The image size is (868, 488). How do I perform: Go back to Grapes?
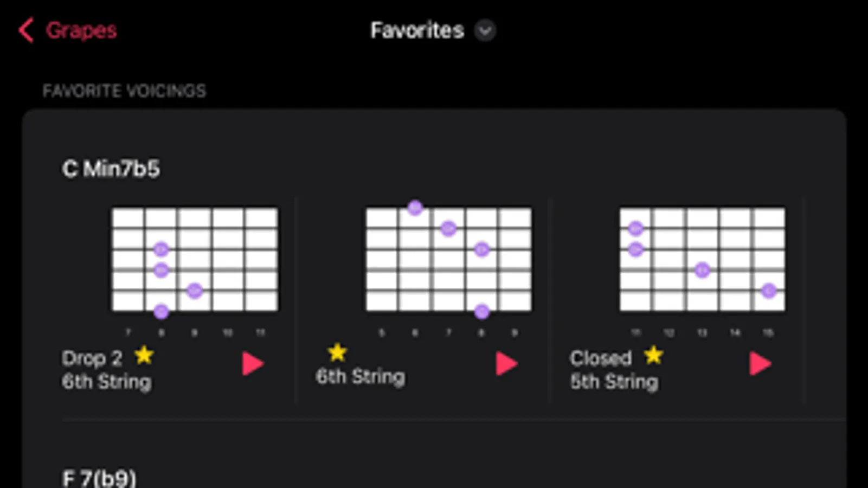click(81, 30)
